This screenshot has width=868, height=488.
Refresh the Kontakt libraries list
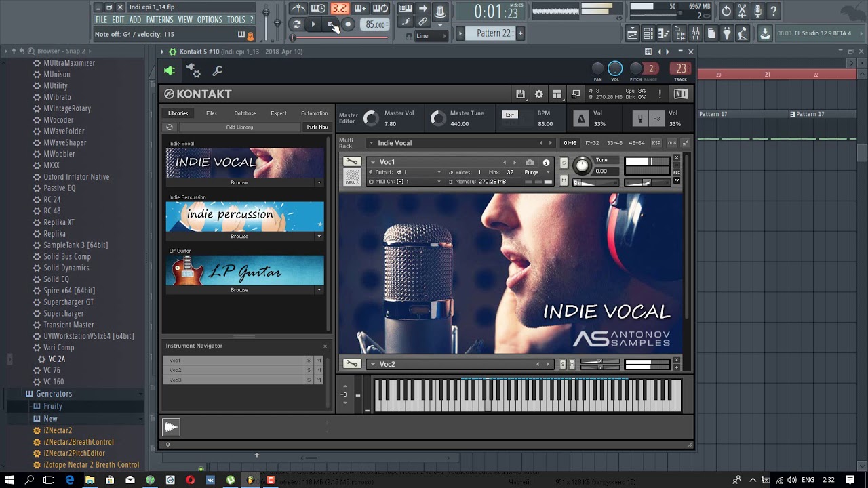click(170, 127)
